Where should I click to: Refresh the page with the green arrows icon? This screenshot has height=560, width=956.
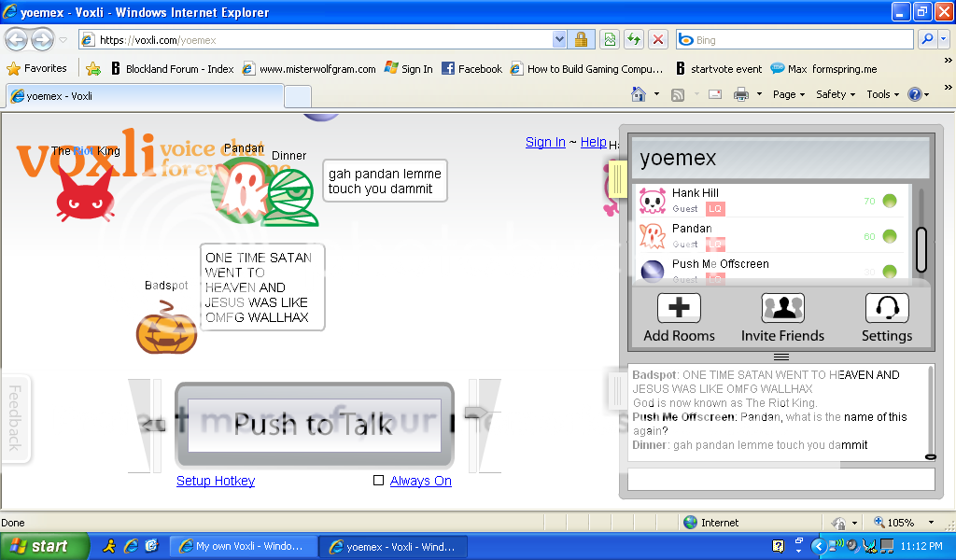(634, 39)
